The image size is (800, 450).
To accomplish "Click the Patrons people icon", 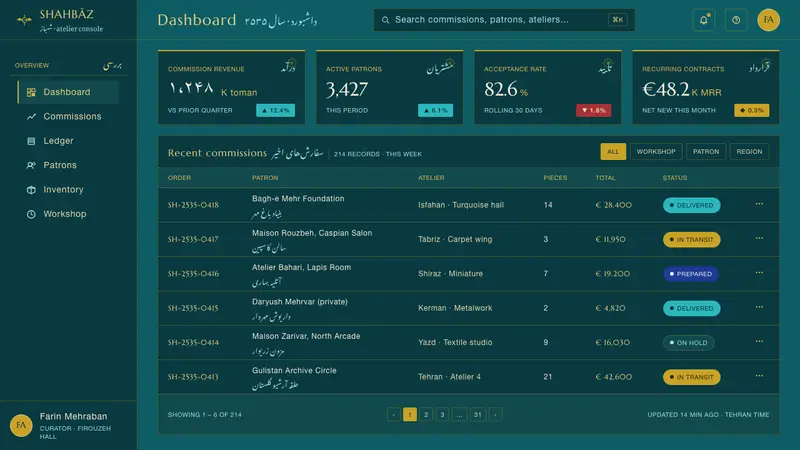I will (31, 165).
